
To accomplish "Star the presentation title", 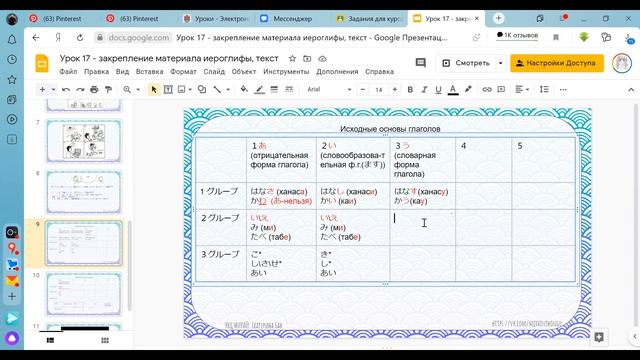I will coord(292,59).
